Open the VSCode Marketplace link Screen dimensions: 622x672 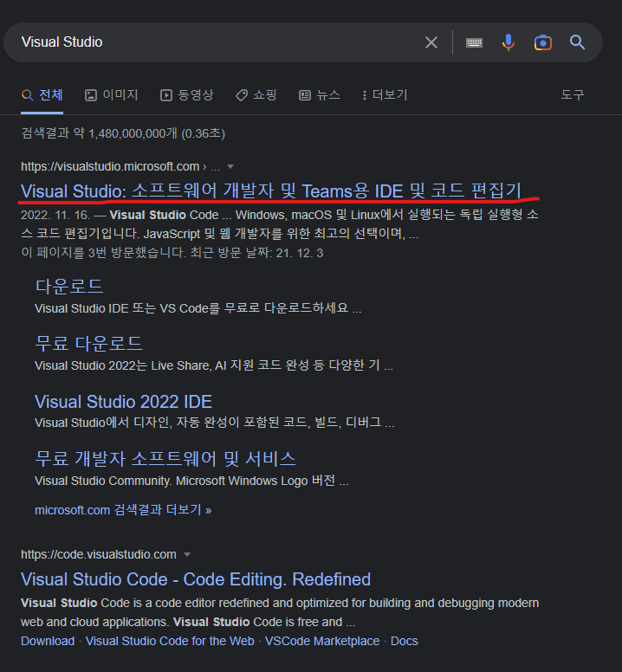pyautogui.click(x=322, y=641)
